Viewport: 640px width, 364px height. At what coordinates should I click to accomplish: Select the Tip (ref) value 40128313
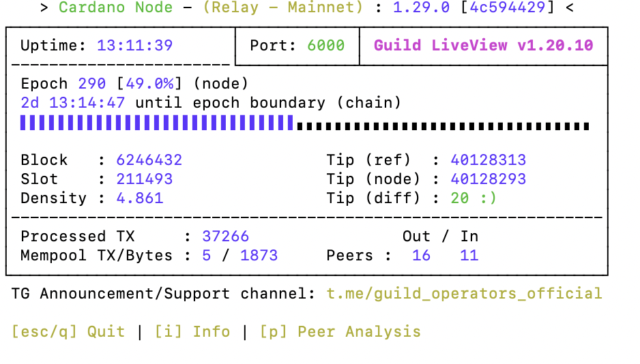[488, 160]
